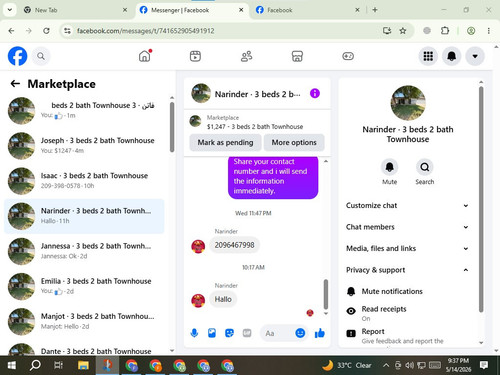
Task: Open Manjot conversation in list
Action: (84, 322)
